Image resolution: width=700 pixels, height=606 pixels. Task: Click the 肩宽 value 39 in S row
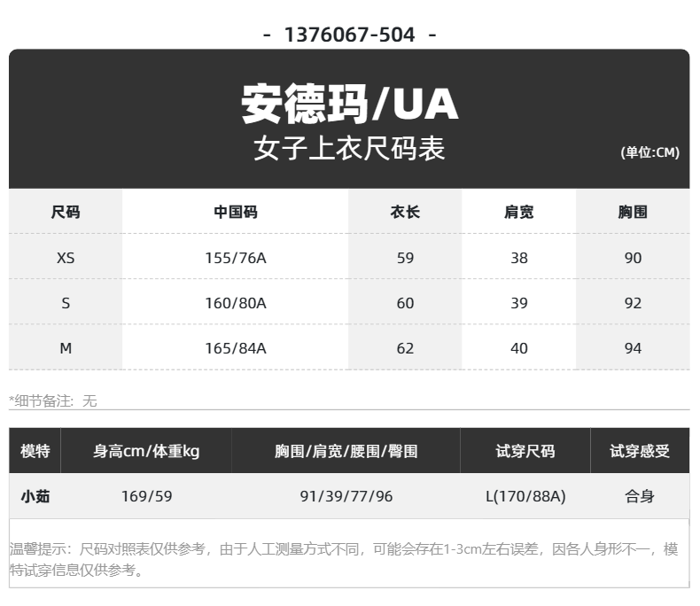tap(519, 303)
